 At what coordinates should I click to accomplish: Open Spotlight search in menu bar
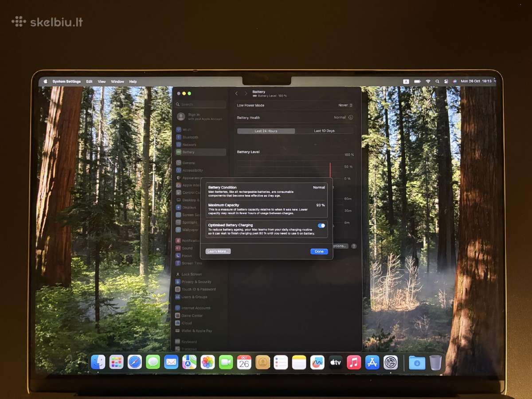(x=437, y=82)
